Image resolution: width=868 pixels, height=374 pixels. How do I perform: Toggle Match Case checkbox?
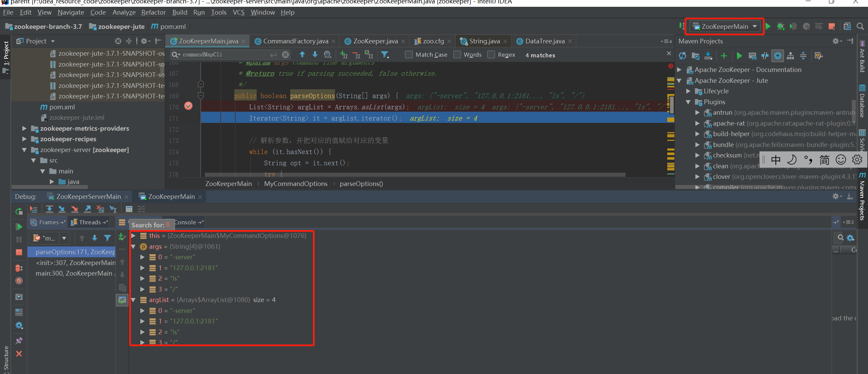pos(409,55)
